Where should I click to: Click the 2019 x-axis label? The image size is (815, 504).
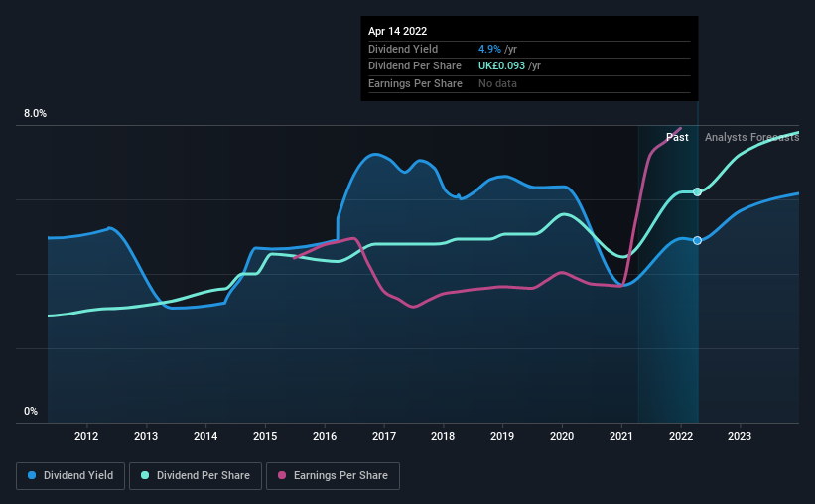(x=502, y=436)
